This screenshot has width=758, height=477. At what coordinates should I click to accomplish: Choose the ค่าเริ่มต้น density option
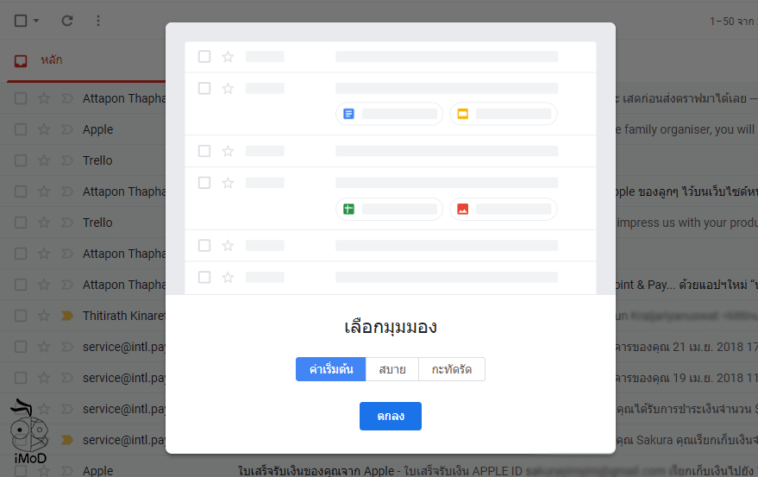point(330,369)
